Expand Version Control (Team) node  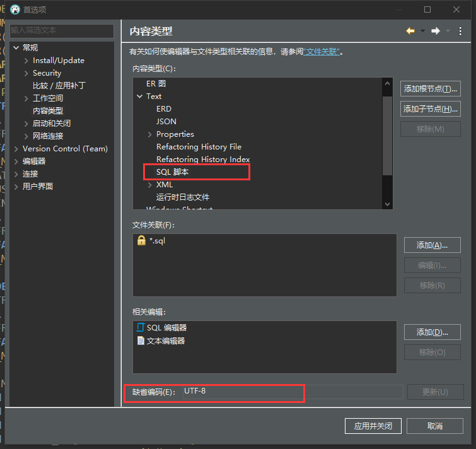(x=16, y=149)
